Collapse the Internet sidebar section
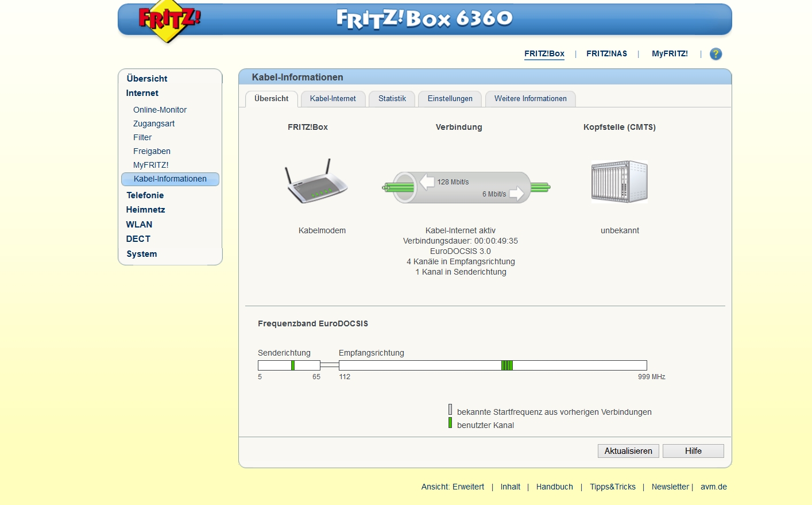The image size is (812, 505). (x=142, y=93)
